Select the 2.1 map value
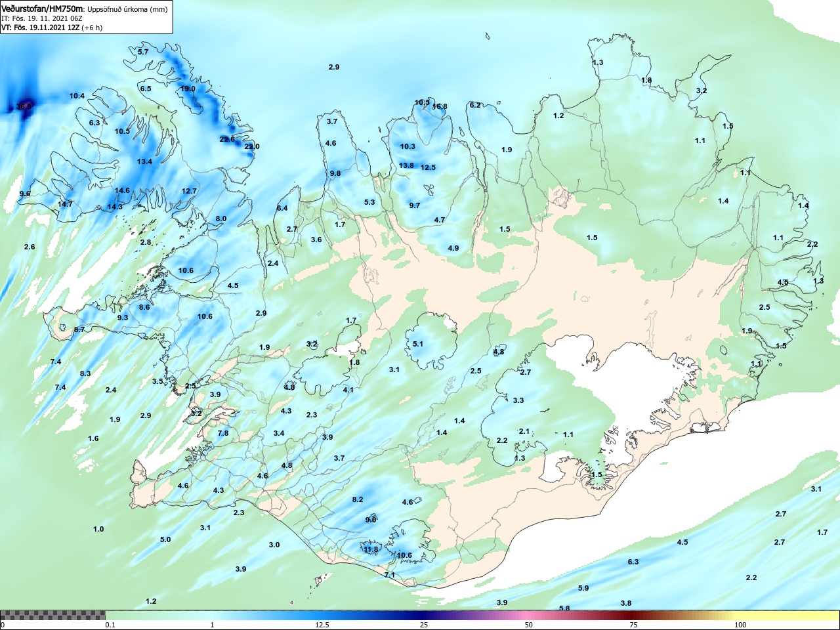840x630 pixels. coord(524,431)
